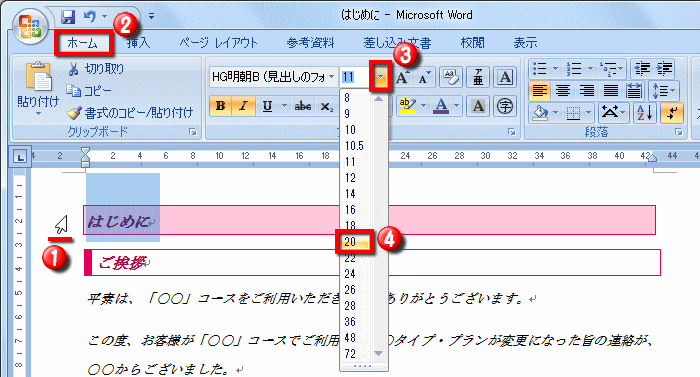The height and width of the screenshot is (377, 700).
Task: Grow font size with enlarge A icon
Action: 403,77
